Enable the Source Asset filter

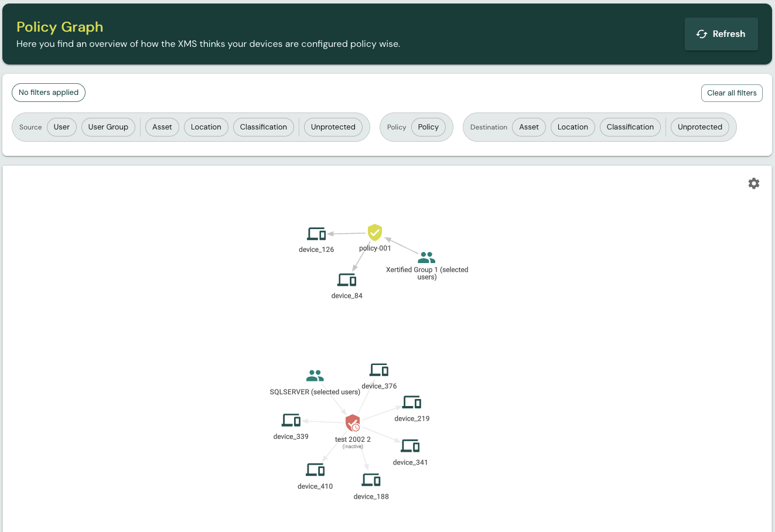pyautogui.click(x=162, y=127)
